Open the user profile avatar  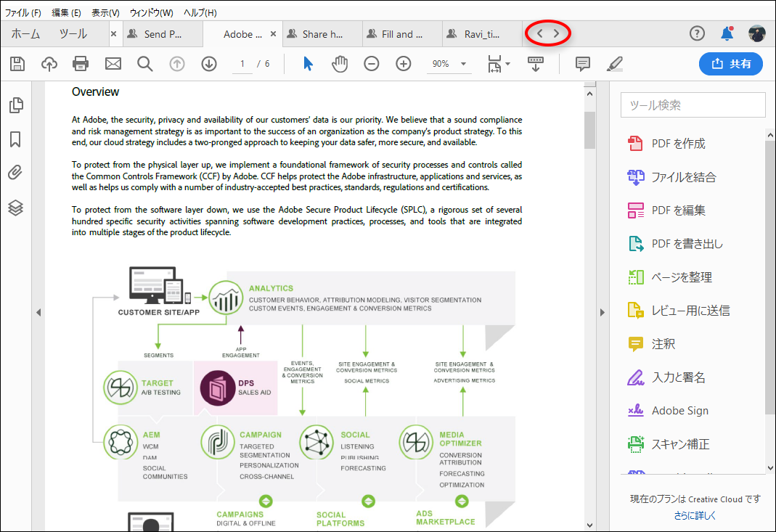click(756, 33)
